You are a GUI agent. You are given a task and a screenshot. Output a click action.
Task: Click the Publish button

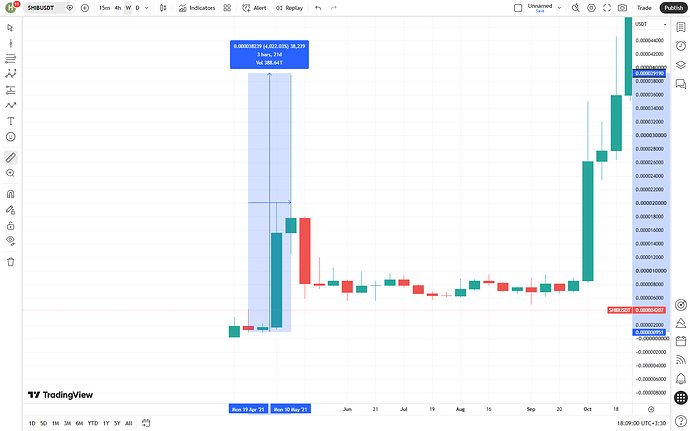(674, 8)
